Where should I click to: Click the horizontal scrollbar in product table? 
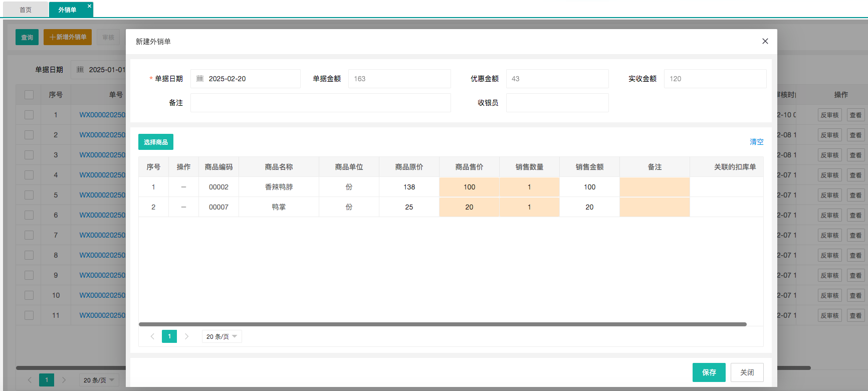click(442, 324)
